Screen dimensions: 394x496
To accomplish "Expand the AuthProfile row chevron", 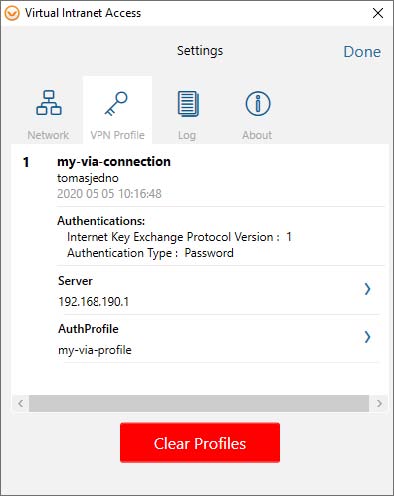I will (367, 337).
